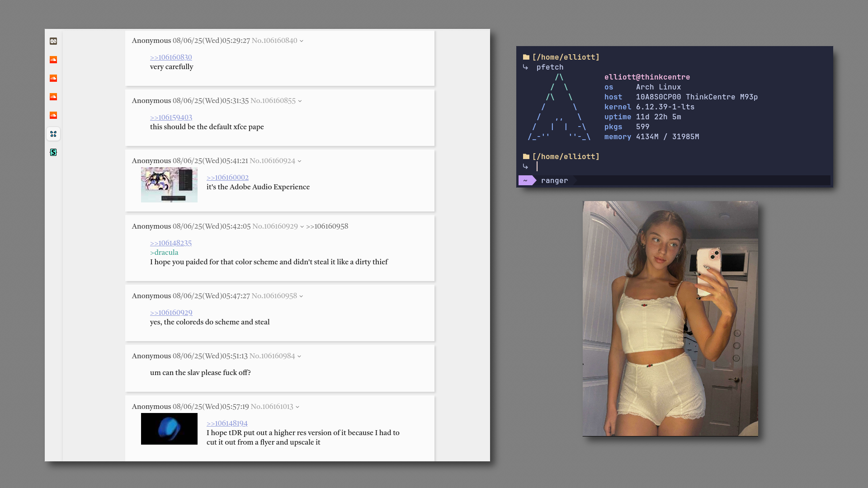Click kernel value '6.12.39-1-lts'
This screenshot has height=488, width=868.
point(665,107)
